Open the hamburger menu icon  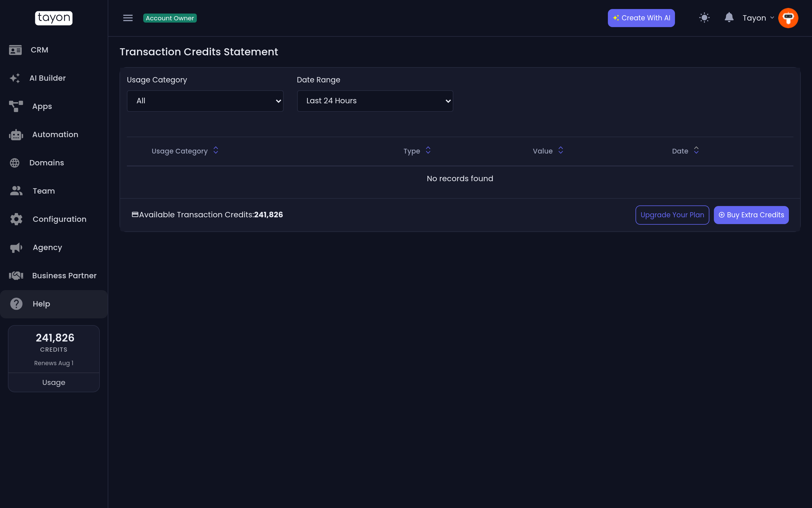pos(128,18)
